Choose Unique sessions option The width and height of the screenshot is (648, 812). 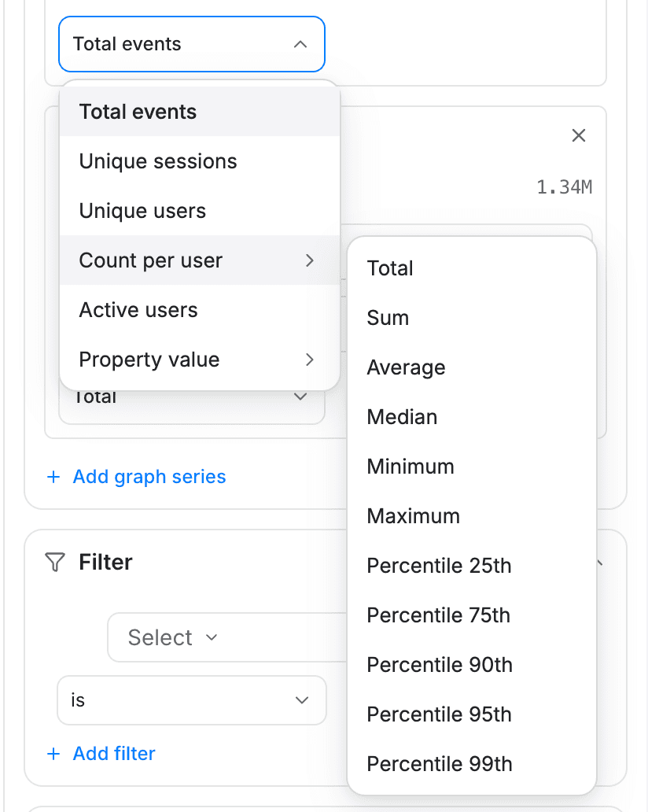200,161
